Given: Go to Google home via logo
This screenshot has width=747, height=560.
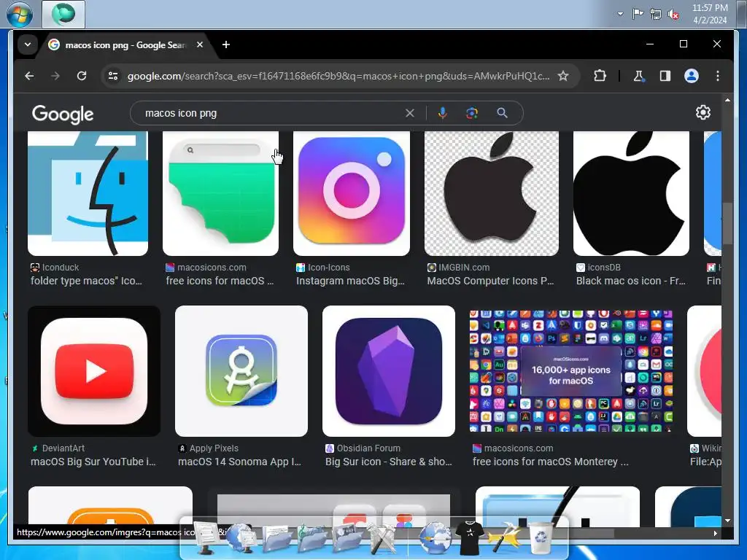Looking at the screenshot, I should 63,114.
